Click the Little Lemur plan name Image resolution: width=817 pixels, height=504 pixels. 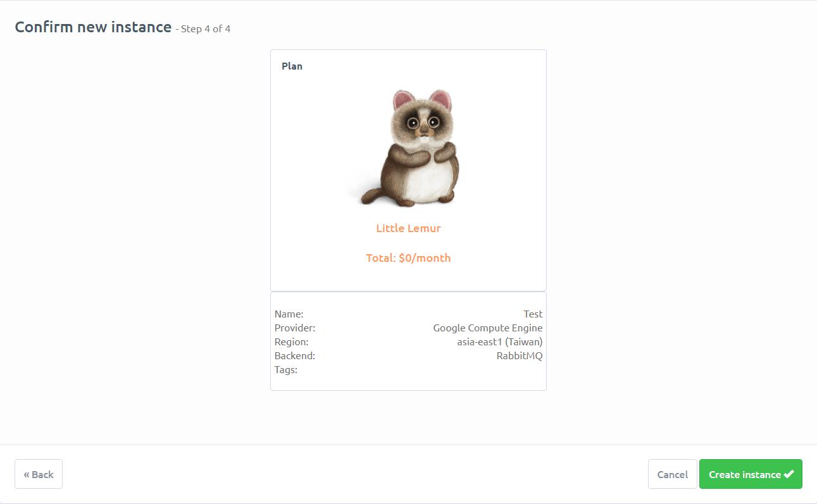coord(408,228)
